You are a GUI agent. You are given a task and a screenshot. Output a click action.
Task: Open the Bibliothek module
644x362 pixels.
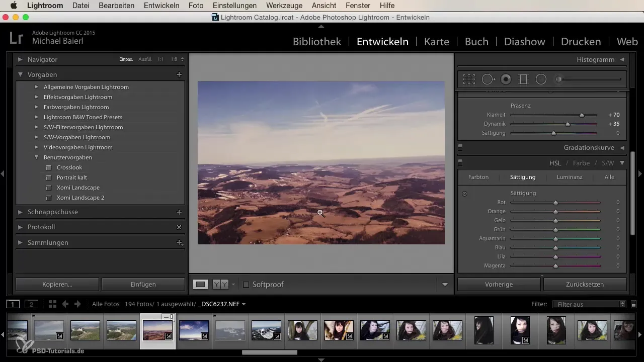coord(317,42)
